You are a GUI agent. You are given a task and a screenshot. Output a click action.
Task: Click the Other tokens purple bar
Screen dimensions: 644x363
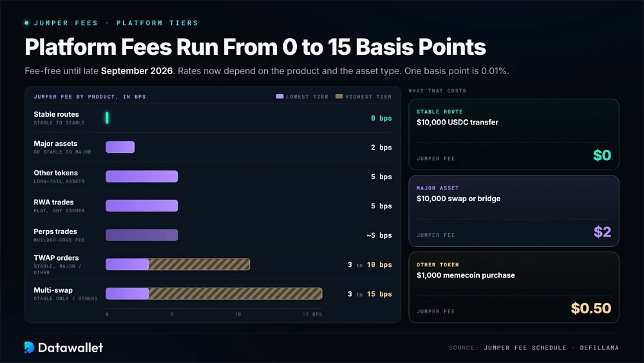(x=142, y=177)
